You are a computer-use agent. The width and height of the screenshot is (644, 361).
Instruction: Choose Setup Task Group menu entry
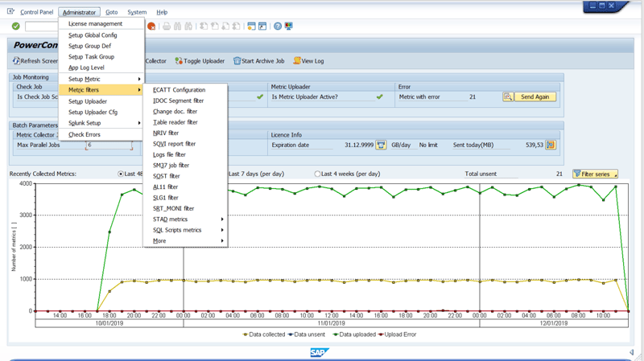click(101, 56)
